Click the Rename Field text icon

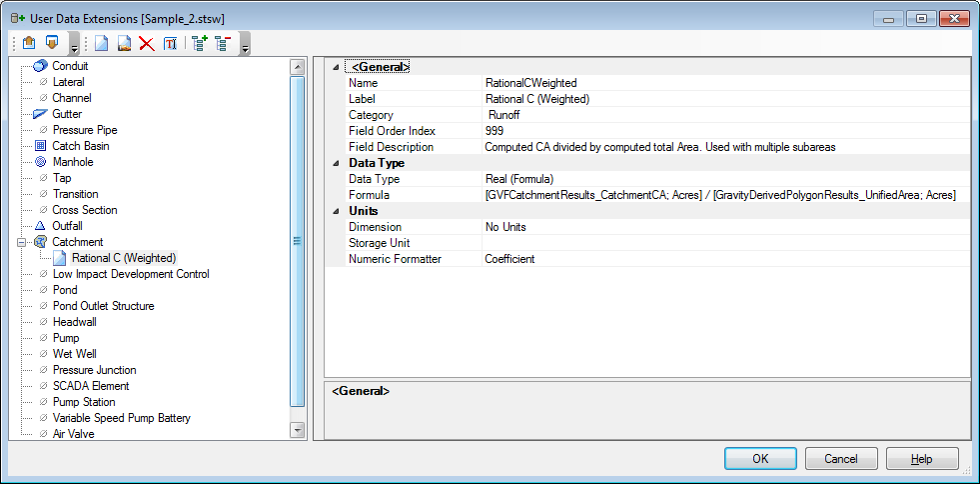(x=171, y=44)
